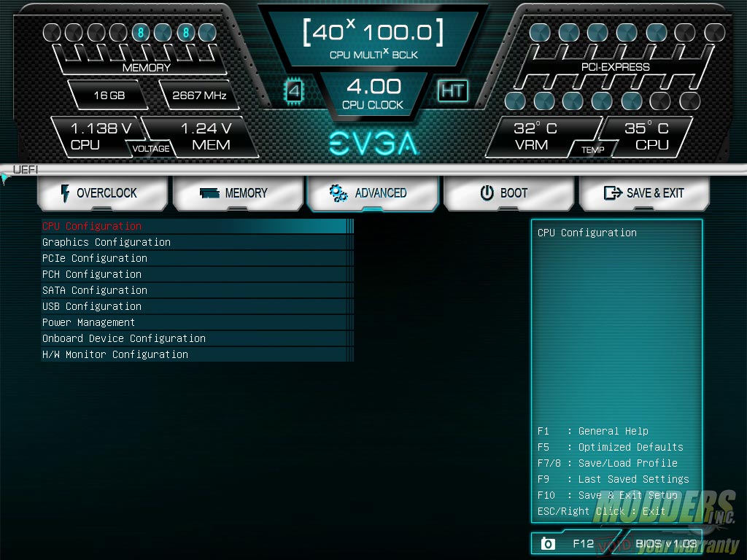Image resolution: width=747 pixels, height=560 pixels.
Task: Open PCH Configuration
Action: [197, 274]
